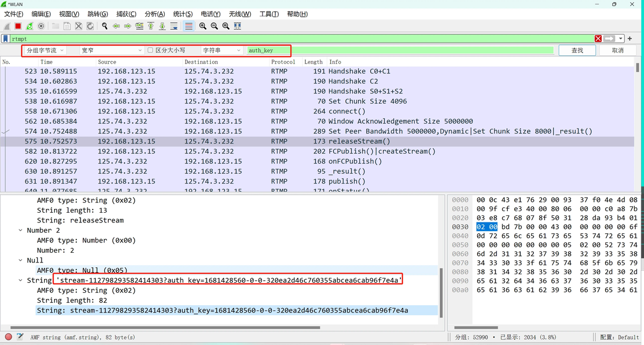The image size is (644, 345).
Task: Open expert information via the red circle icon
Action: click(x=8, y=337)
